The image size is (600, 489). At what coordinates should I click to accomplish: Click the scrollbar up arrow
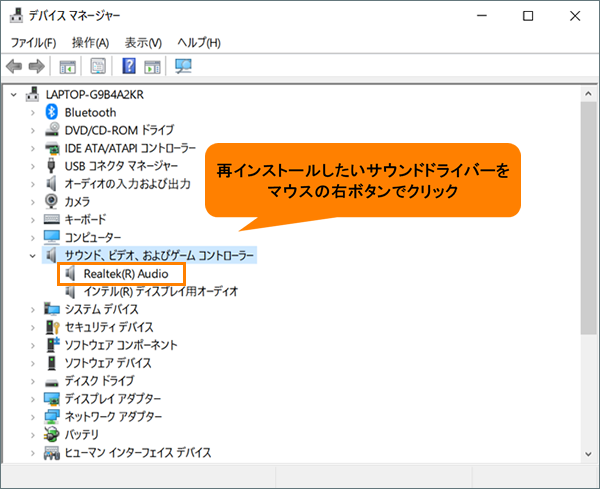click(x=588, y=94)
